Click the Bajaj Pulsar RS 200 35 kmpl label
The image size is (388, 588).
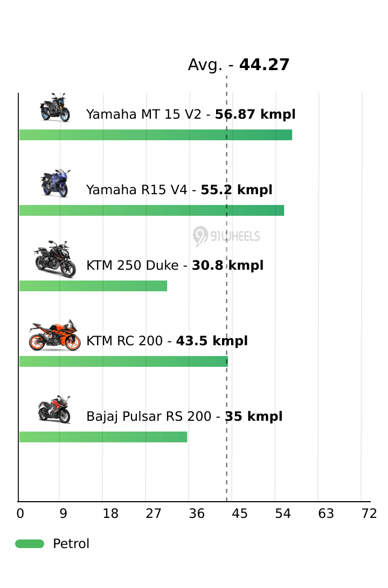pos(184,416)
